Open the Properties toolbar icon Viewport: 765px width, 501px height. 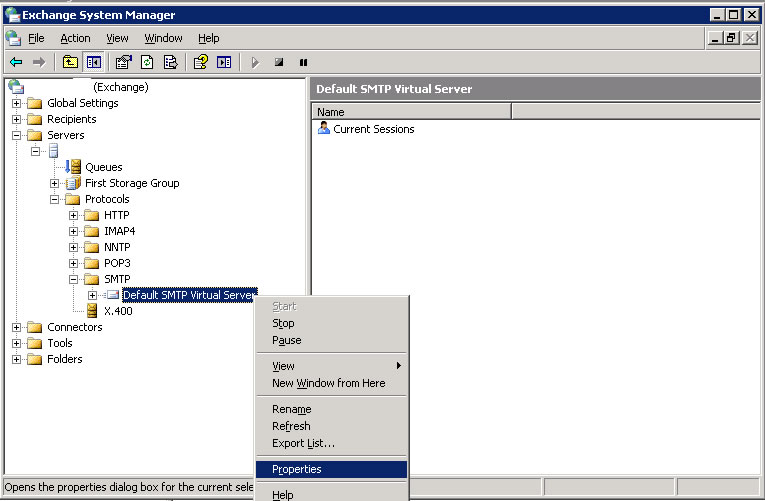[x=123, y=62]
